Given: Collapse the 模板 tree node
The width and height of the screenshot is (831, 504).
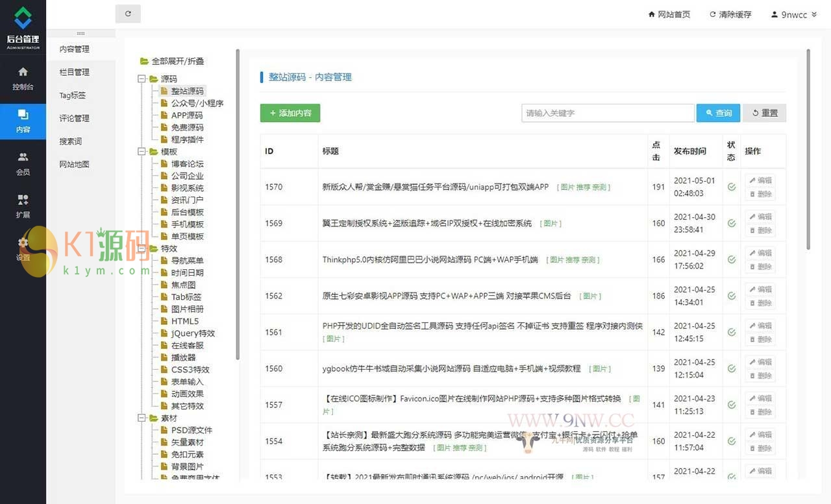Looking at the screenshot, I should point(142,152).
